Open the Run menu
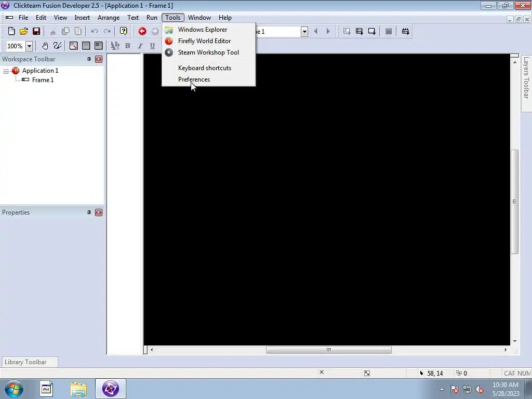This screenshot has height=399, width=532. (x=152, y=18)
